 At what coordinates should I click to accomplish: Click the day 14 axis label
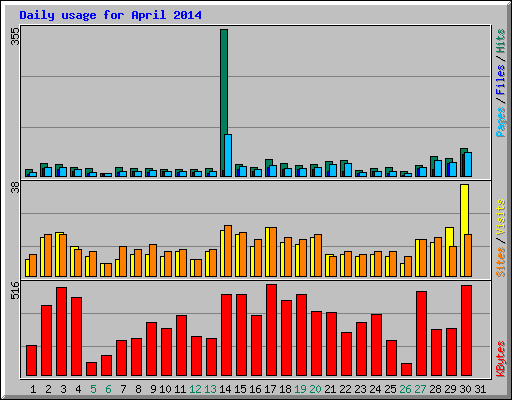[225, 389]
